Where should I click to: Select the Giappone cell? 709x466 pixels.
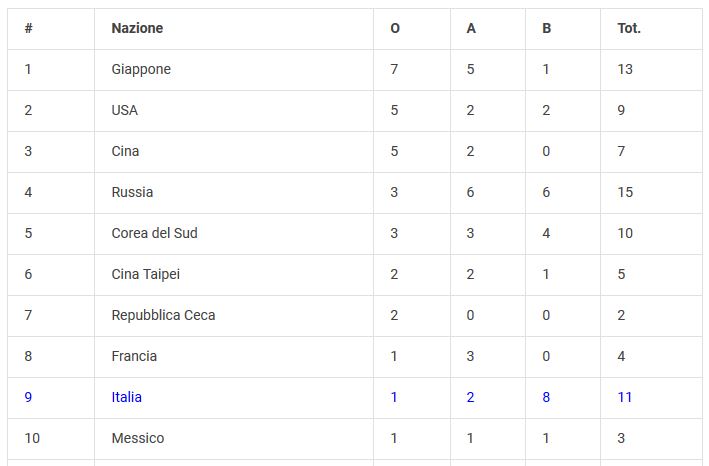[141, 69]
